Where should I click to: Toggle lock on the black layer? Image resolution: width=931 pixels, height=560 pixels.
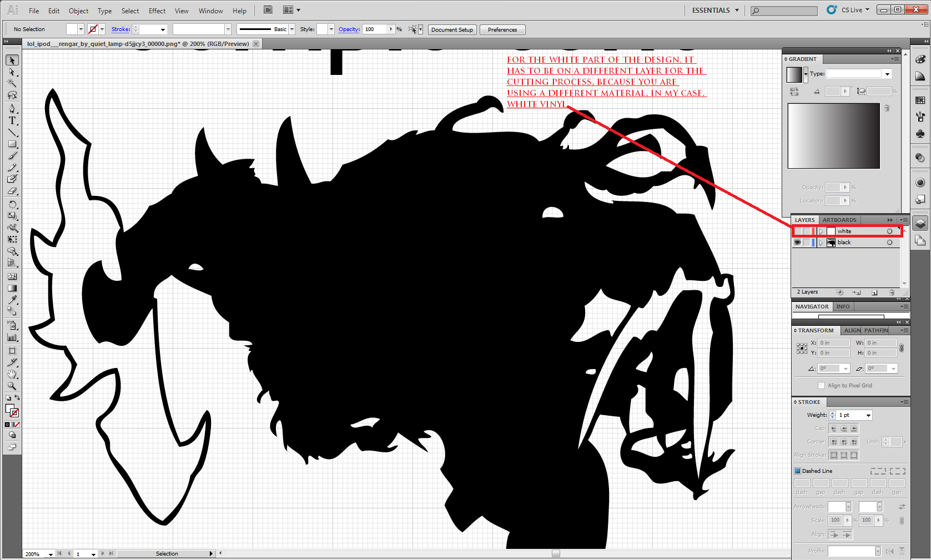(807, 243)
